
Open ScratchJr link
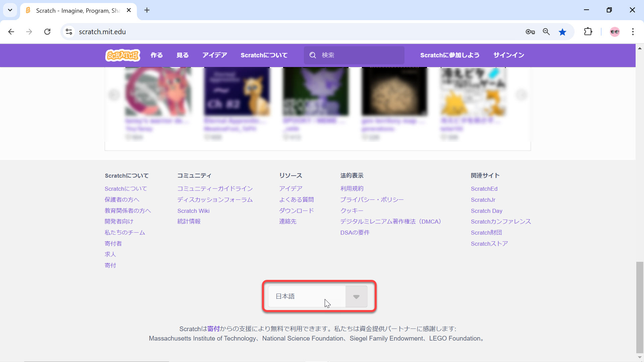tap(483, 200)
